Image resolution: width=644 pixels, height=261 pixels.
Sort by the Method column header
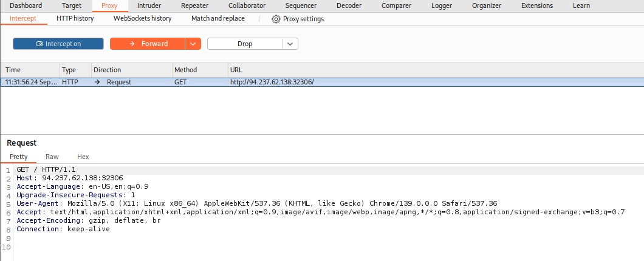tap(185, 70)
